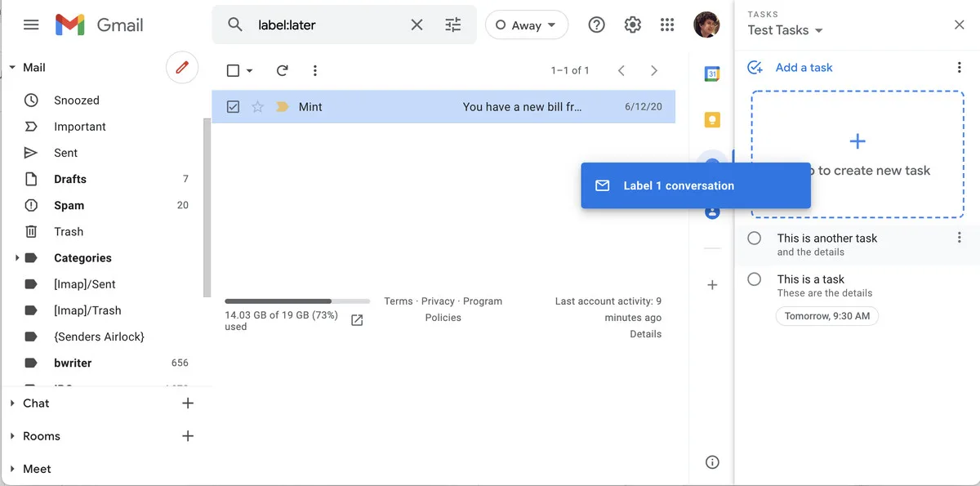Open account activity Details link

click(645, 334)
